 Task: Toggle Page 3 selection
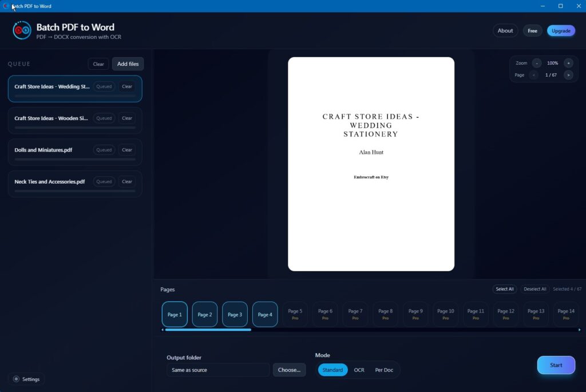click(x=235, y=314)
